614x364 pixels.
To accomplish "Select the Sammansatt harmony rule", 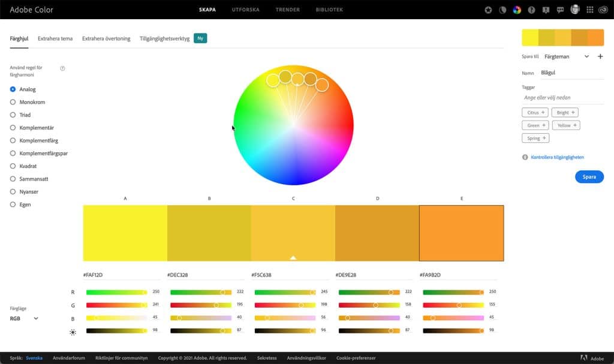I will pyautogui.click(x=13, y=179).
